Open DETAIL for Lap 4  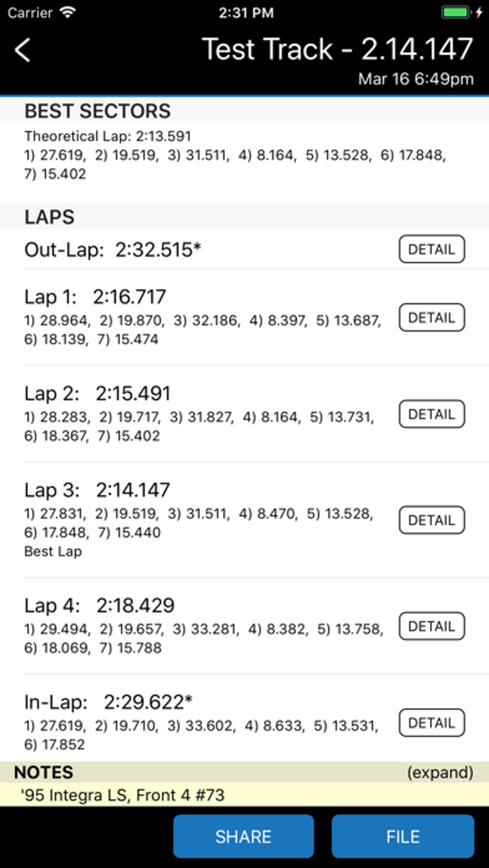pos(431,626)
